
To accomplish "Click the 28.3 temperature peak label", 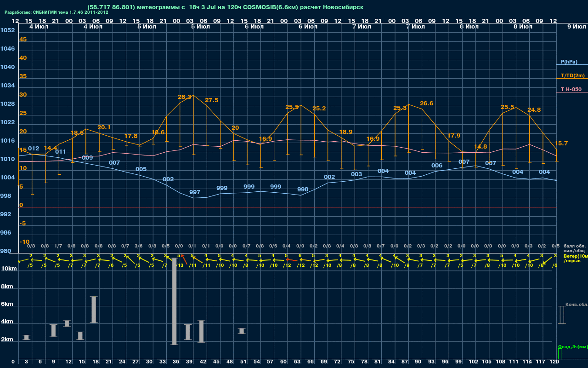I will coord(185,97).
